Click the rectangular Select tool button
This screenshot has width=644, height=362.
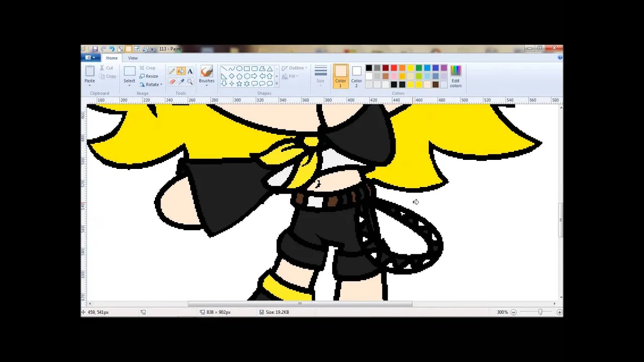pyautogui.click(x=129, y=71)
